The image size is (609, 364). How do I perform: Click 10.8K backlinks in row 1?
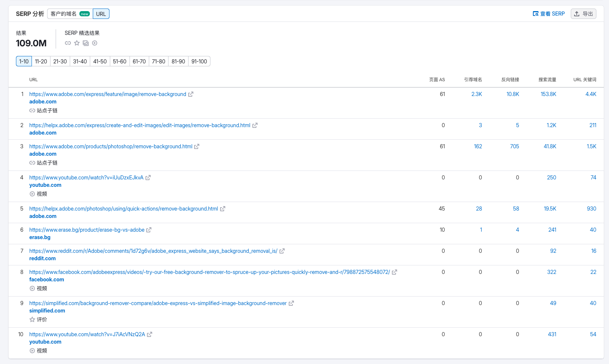click(513, 94)
